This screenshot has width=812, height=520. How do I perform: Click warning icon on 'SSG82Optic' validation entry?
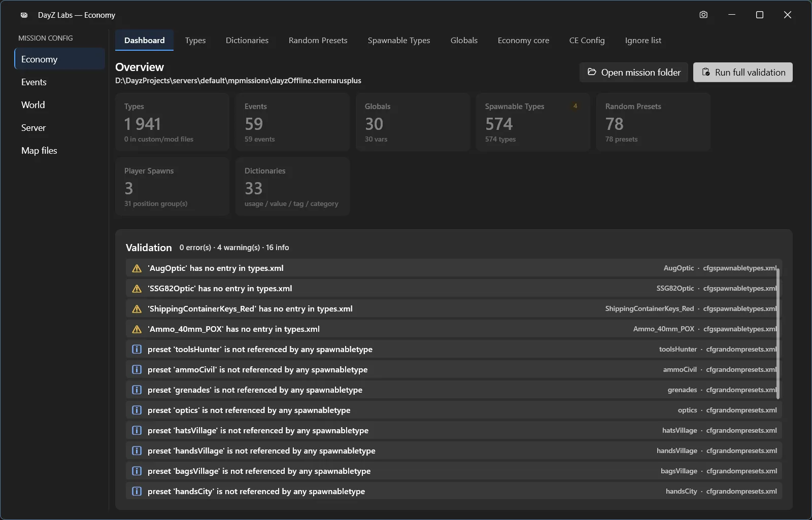137,289
